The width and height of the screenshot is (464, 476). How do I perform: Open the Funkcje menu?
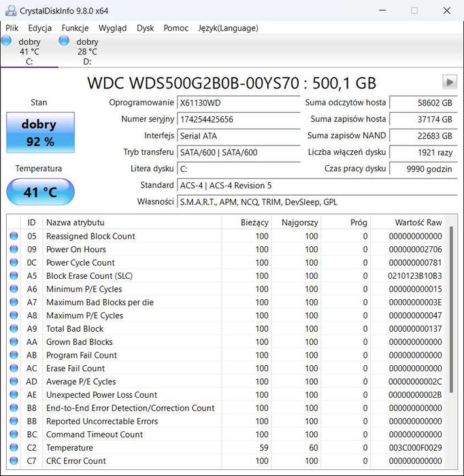coord(75,28)
